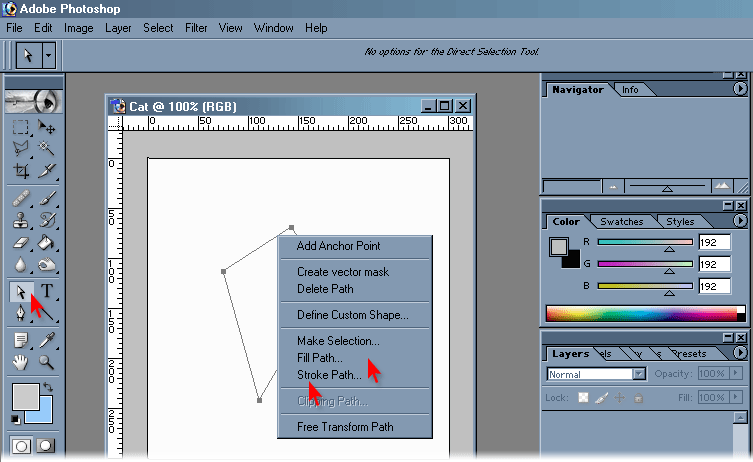Select the Clone Stamp tool
The height and width of the screenshot is (462, 753).
pos(21,220)
